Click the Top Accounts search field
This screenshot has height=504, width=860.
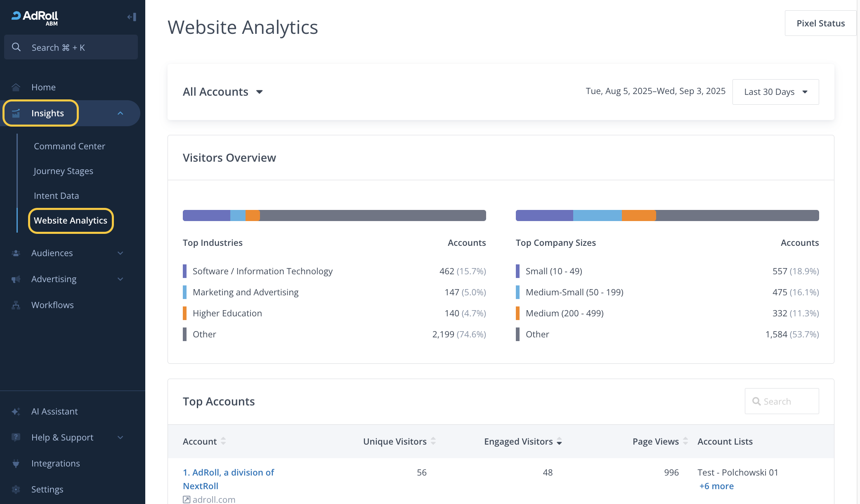pyautogui.click(x=782, y=401)
